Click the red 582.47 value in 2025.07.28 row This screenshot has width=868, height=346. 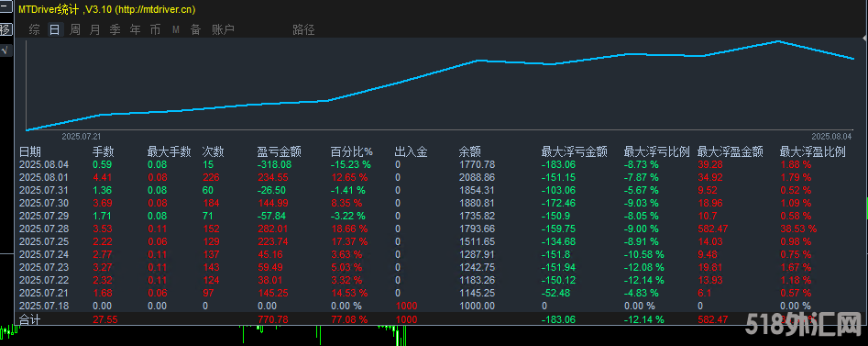click(713, 229)
